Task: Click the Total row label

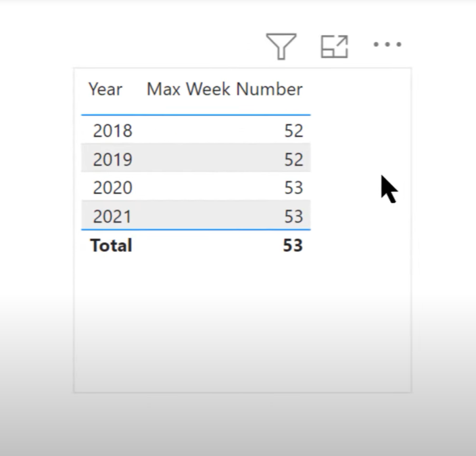Action: pos(111,245)
